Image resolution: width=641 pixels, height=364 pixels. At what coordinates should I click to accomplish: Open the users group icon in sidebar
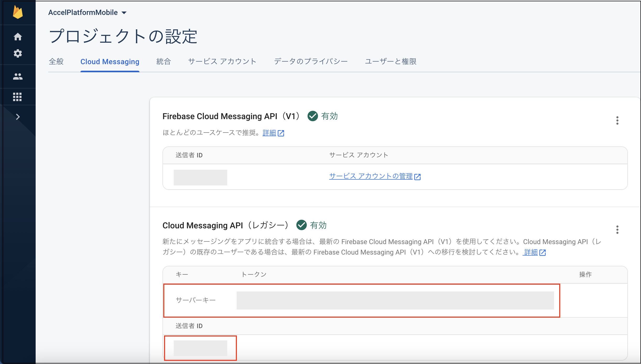pos(18,76)
